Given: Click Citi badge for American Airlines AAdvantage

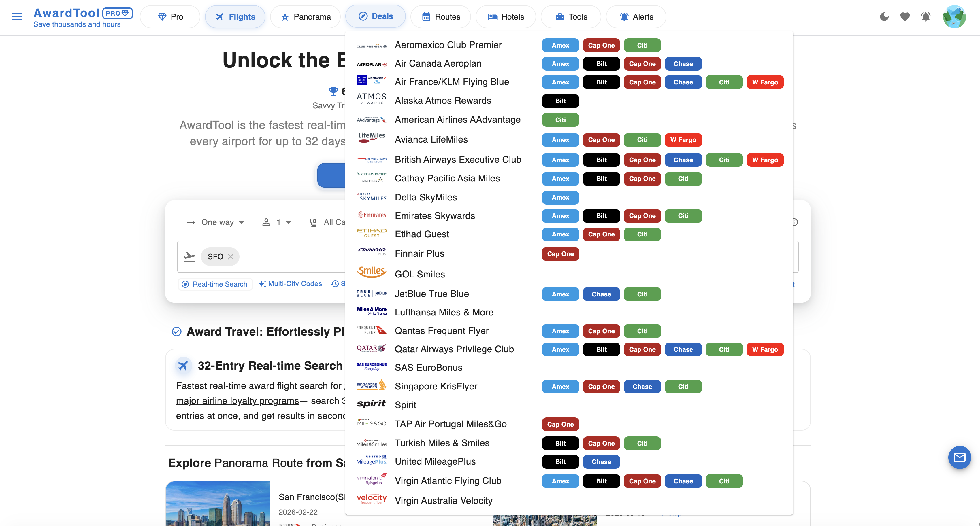Looking at the screenshot, I should click(x=560, y=120).
